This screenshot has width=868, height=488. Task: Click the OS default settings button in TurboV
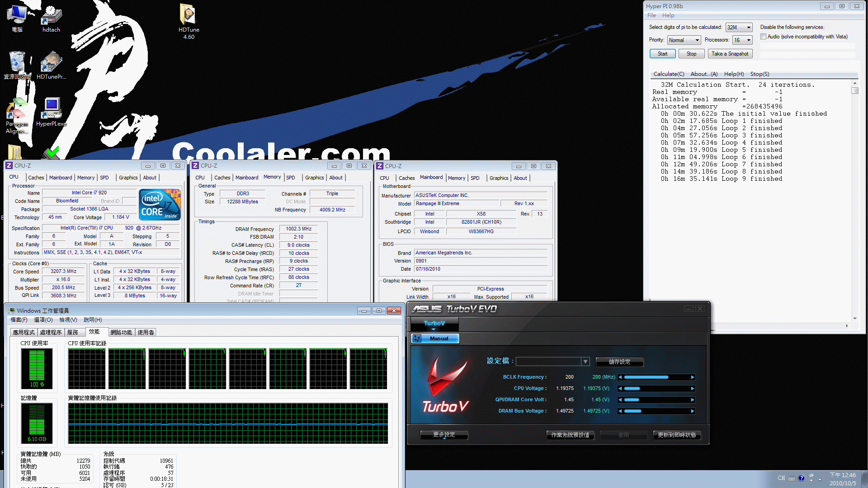[x=570, y=435]
